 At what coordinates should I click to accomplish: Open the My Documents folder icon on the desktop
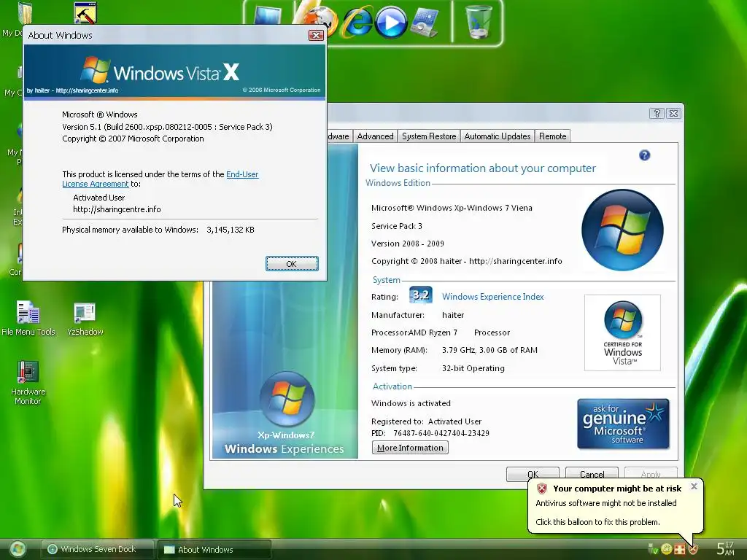(24, 13)
